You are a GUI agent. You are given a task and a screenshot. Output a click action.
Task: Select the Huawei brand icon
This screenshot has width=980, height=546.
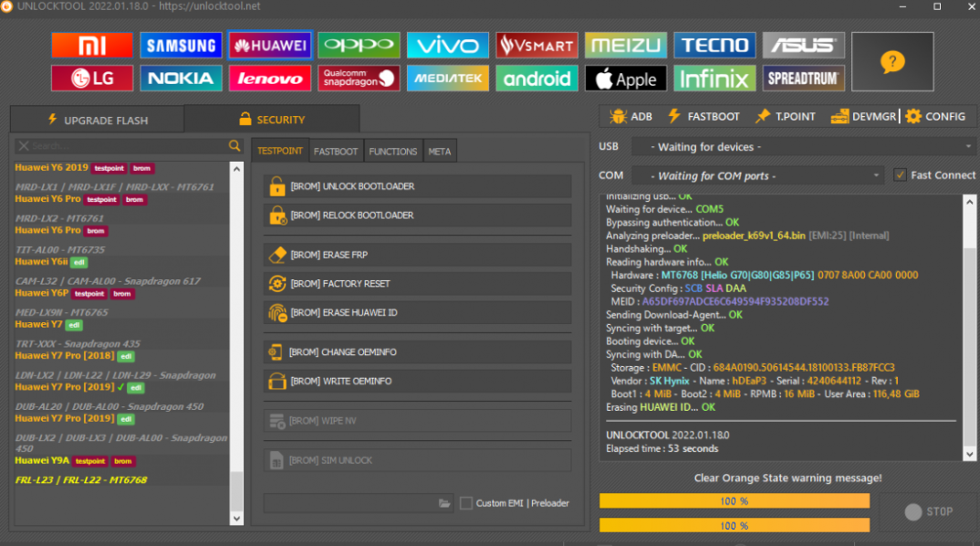pos(270,45)
